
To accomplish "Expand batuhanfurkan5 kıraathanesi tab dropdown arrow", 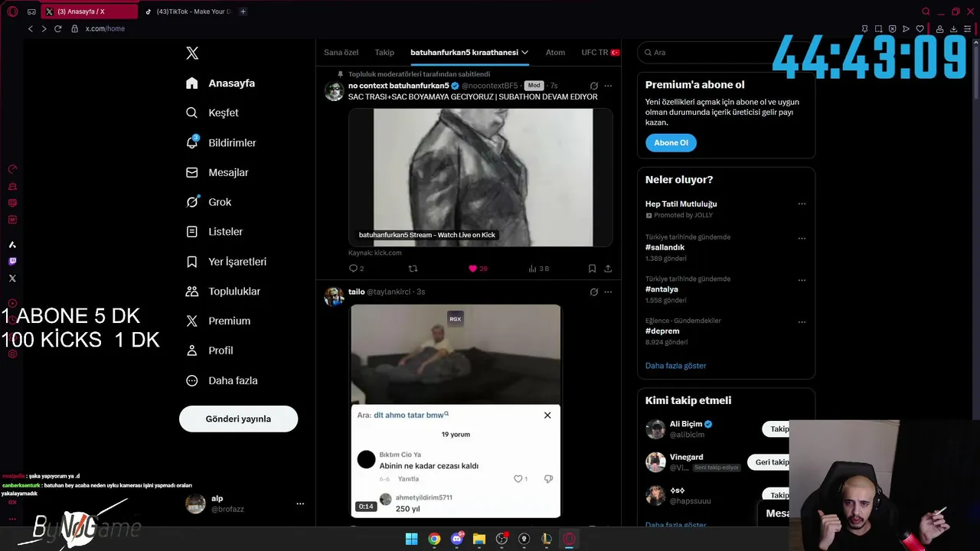I will click(524, 53).
